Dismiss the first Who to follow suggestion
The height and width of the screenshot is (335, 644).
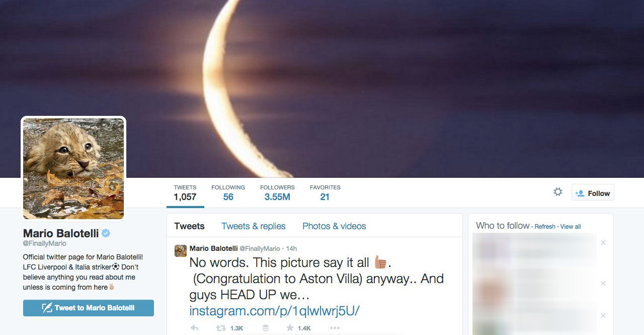[603, 243]
